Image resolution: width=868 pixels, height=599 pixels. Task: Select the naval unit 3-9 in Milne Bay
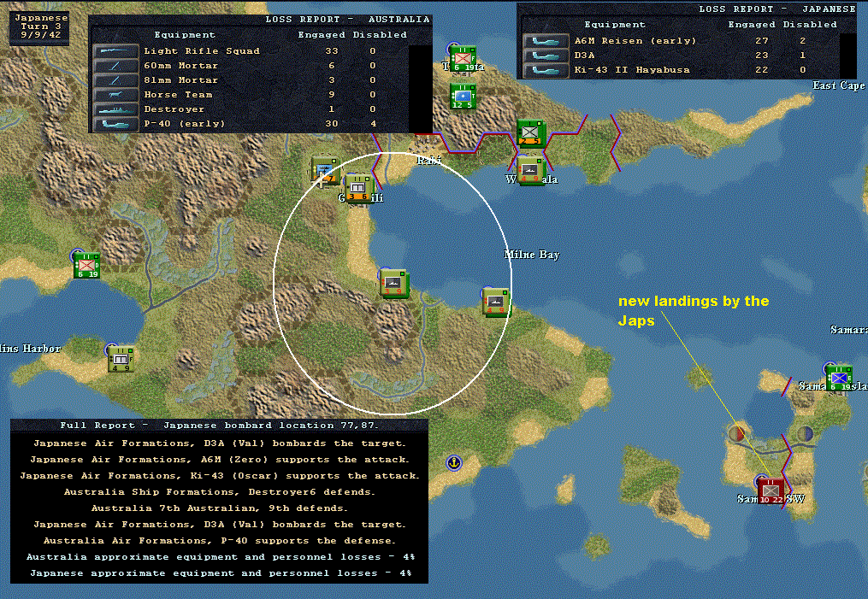pyautogui.click(x=393, y=283)
